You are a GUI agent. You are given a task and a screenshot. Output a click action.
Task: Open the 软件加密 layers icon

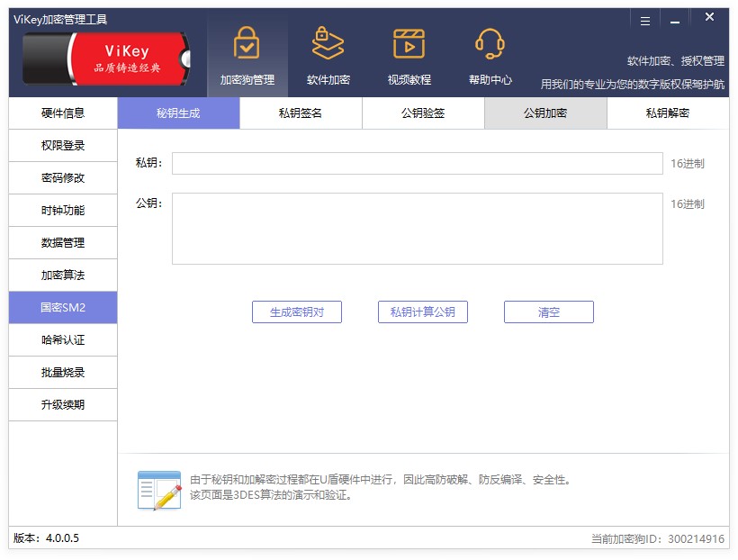tap(328, 43)
